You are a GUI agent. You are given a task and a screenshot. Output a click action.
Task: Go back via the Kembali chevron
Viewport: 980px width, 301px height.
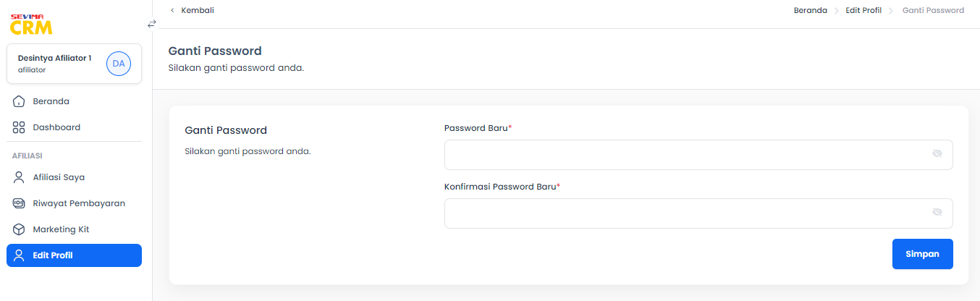click(172, 10)
